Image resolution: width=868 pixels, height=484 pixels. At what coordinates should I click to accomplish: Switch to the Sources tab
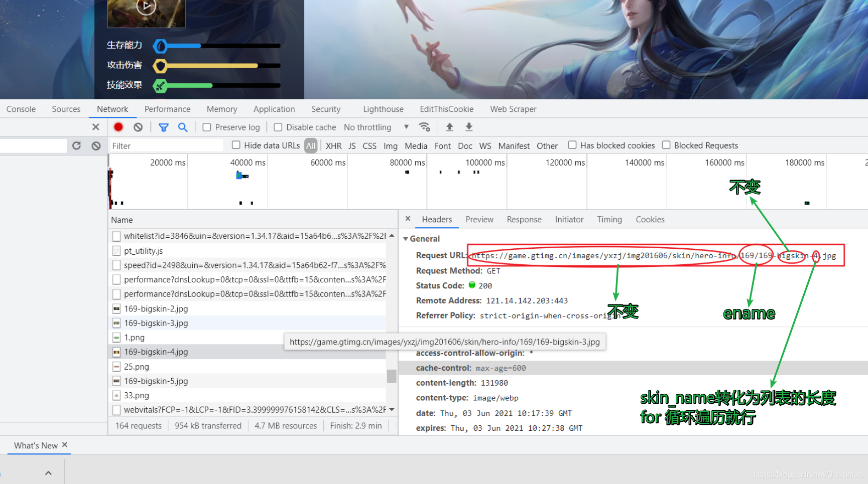click(66, 109)
